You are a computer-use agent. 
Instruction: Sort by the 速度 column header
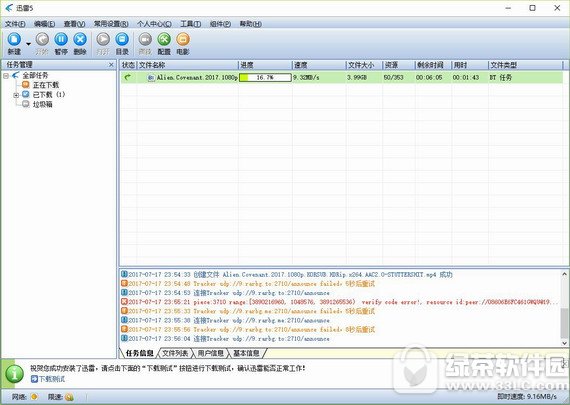pyautogui.click(x=319, y=65)
